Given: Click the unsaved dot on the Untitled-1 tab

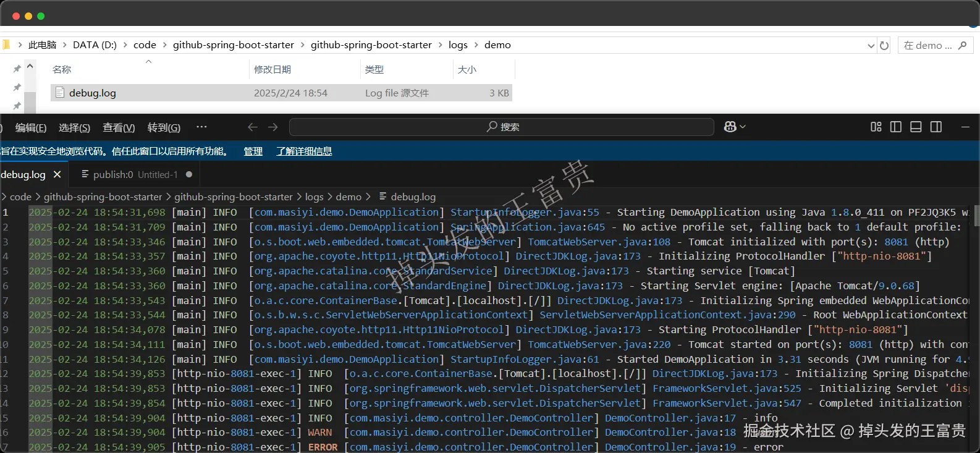Looking at the screenshot, I should [x=189, y=174].
